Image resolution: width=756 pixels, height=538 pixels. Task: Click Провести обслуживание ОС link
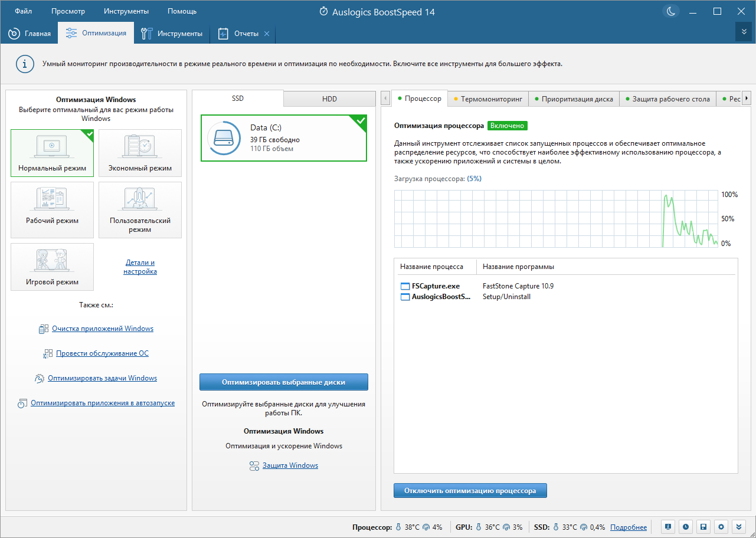pos(103,353)
